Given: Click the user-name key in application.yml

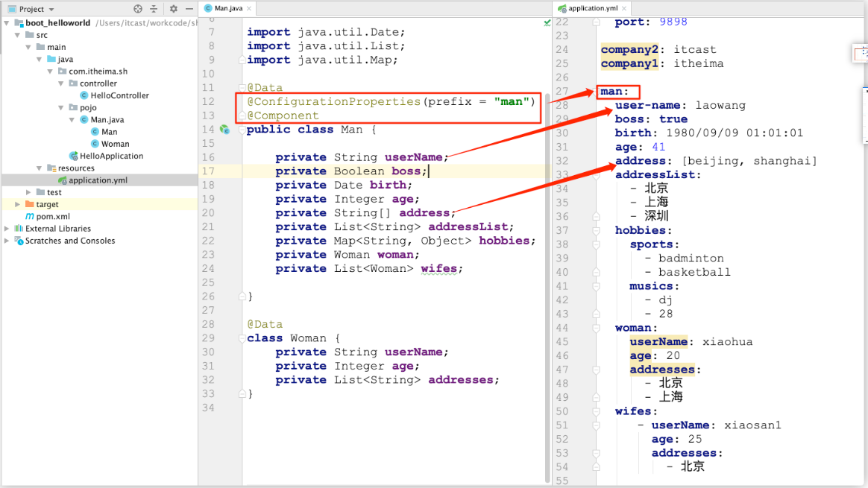Looking at the screenshot, I should (x=648, y=105).
